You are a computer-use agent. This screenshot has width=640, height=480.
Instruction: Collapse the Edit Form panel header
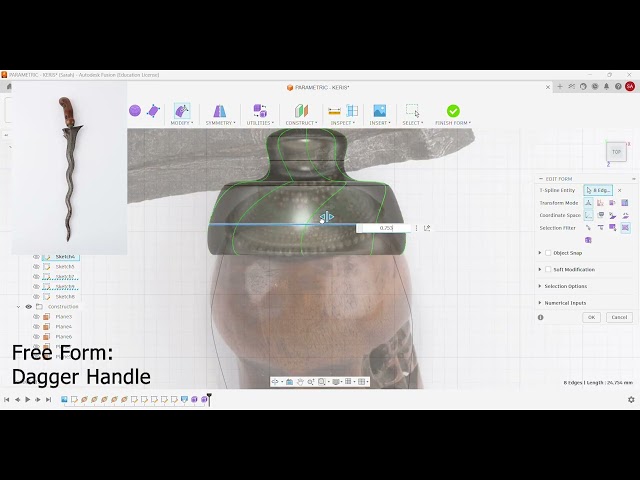point(541,179)
